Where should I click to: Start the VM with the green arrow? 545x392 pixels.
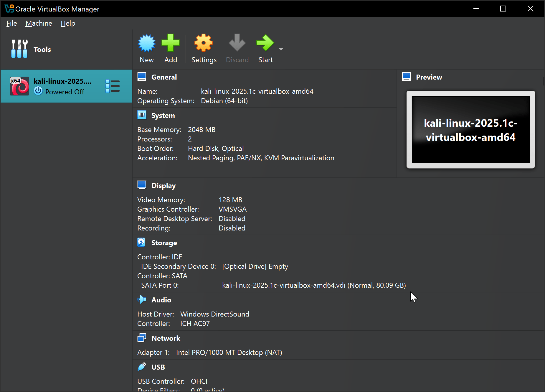pos(265,43)
